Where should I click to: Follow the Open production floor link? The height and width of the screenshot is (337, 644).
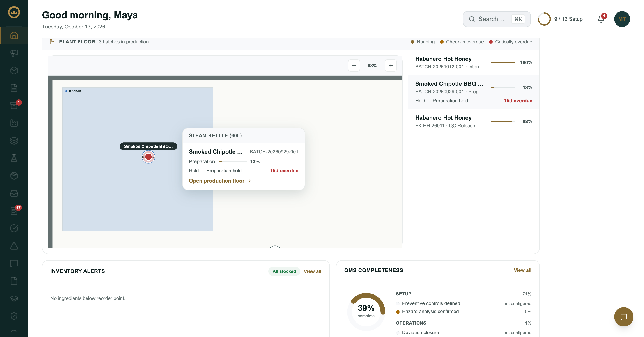click(219, 181)
